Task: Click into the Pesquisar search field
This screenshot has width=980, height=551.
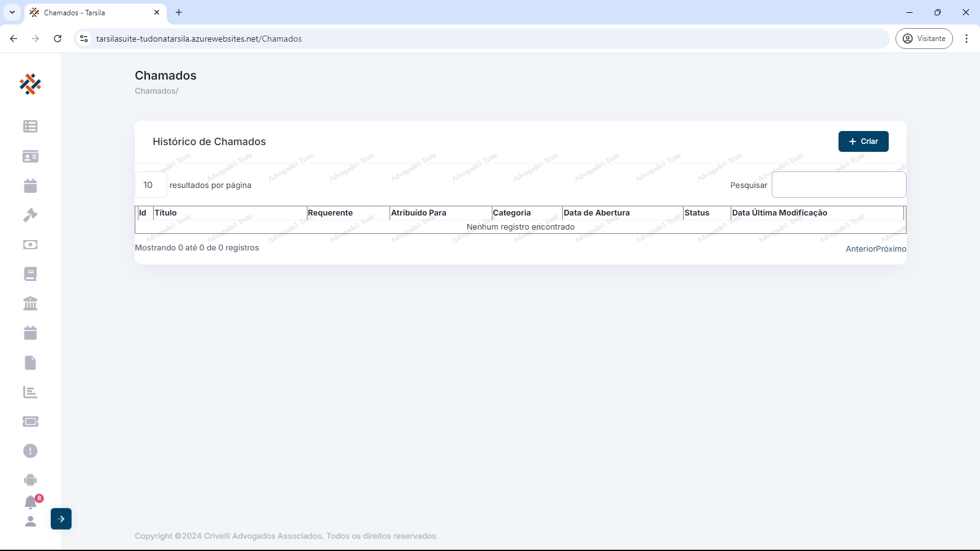Action: coord(839,185)
